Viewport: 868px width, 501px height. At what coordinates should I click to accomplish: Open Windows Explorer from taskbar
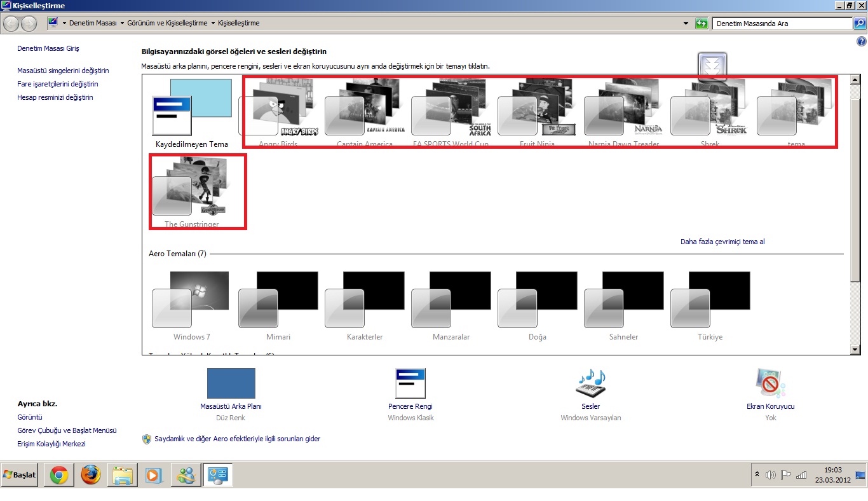123,475
